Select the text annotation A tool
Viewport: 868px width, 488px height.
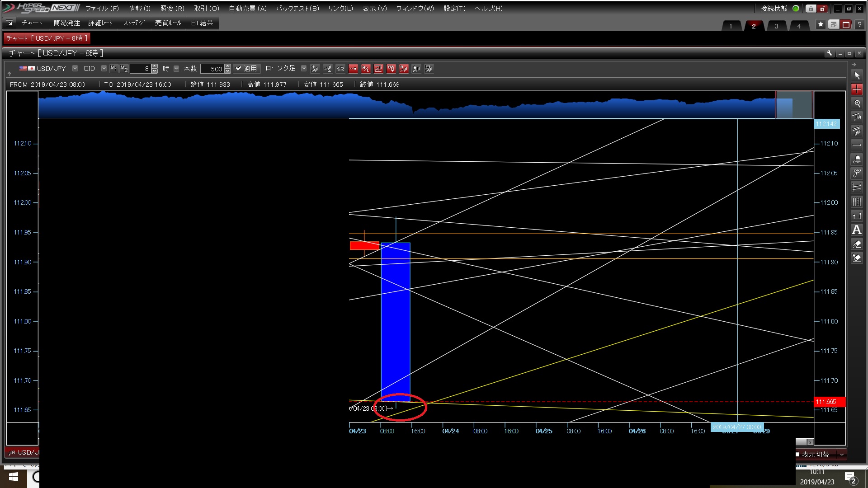coord(857,230)
